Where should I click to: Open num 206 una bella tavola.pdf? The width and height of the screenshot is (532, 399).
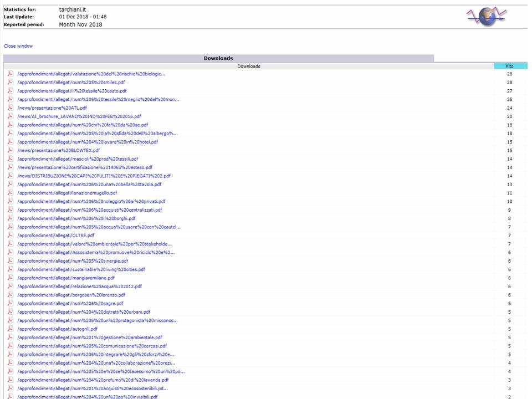coord(89,185)
